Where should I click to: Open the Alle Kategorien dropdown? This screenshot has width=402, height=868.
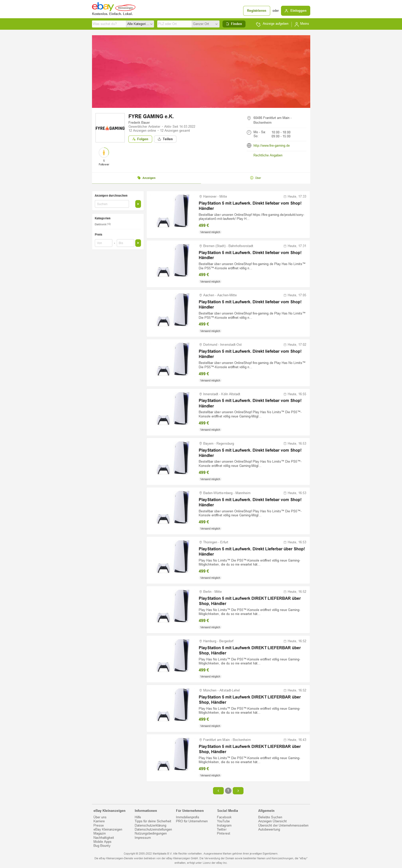[140, 24]
